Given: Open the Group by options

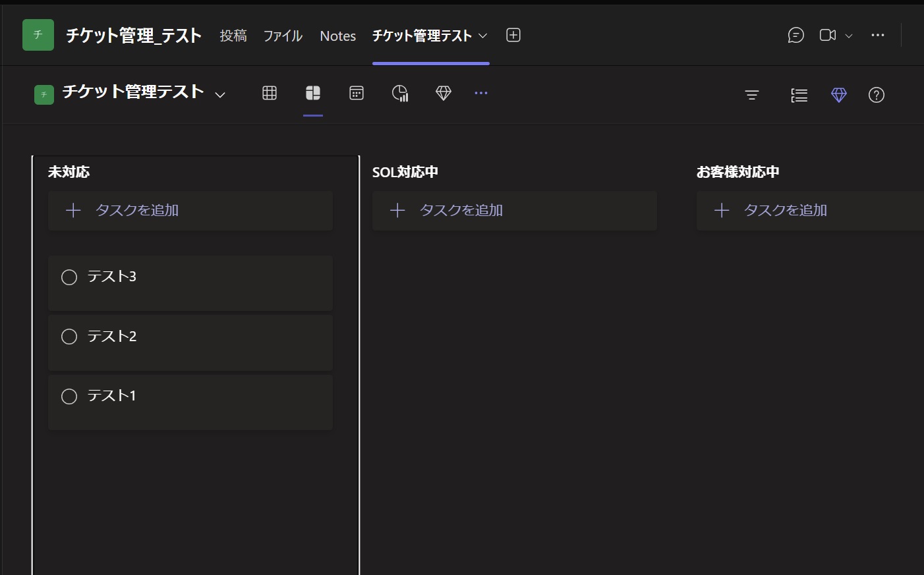Looking at the screenshot, I should [x=799, y=96].
